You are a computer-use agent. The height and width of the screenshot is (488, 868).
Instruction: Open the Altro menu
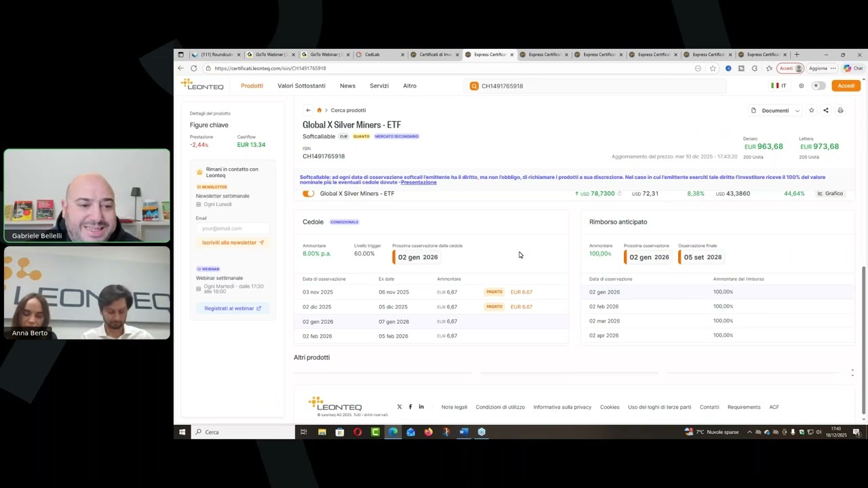tap(410, 86)
